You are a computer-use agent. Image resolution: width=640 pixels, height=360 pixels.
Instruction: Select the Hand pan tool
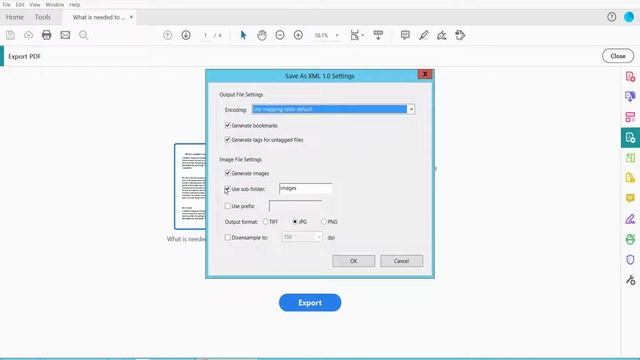pyautogui.click(x=262, y=35)
